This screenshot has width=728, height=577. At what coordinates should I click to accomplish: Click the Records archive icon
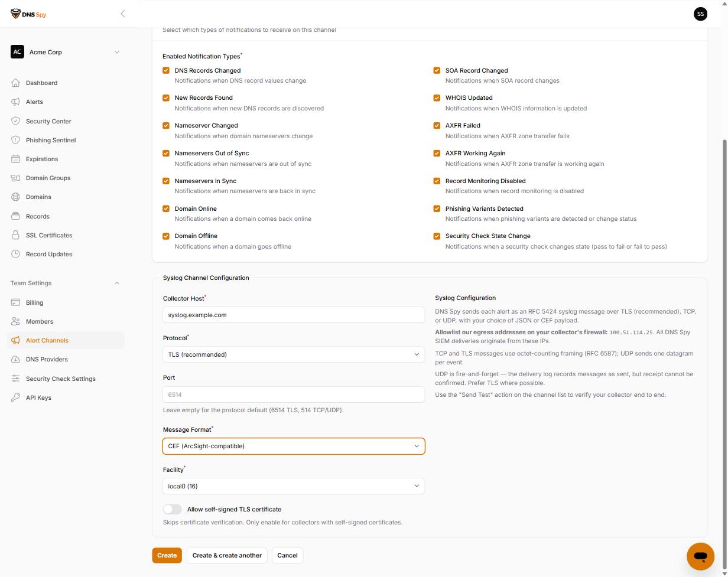click(x=15, y=216)
